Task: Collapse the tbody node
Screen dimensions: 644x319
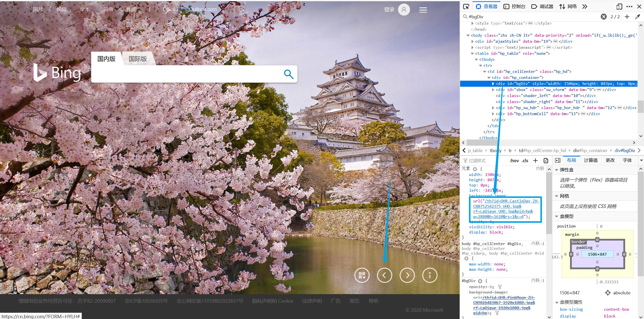Action: coord(476,60)
